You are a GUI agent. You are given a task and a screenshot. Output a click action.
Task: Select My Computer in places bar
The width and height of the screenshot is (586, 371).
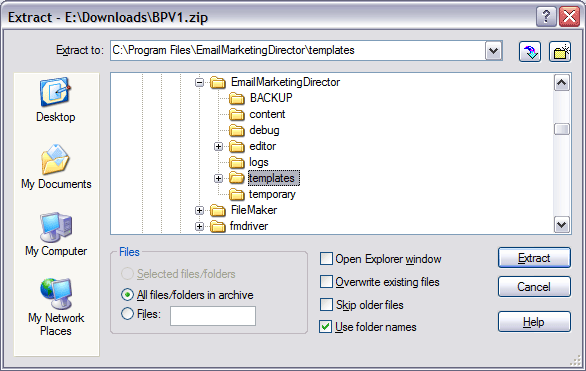tap(56, 234)
